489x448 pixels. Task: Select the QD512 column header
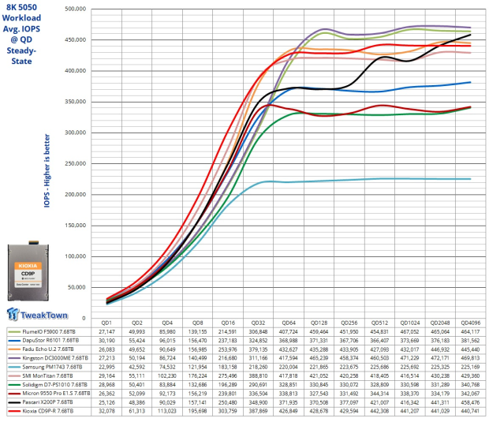point(379,323)
